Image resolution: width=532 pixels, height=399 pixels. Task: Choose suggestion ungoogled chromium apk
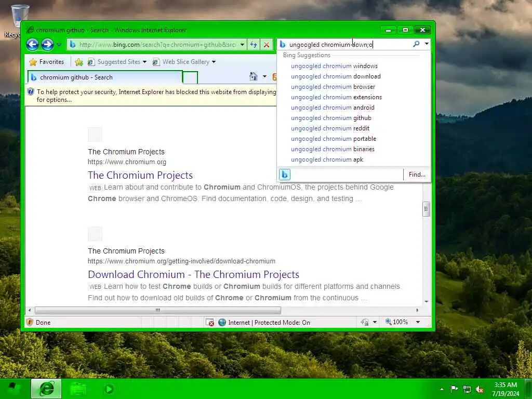click(327, 159)
